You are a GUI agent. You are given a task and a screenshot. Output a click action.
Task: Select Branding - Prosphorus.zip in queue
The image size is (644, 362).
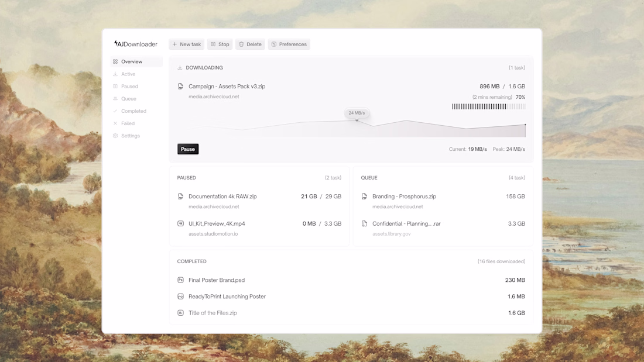(x=443, y=201)
